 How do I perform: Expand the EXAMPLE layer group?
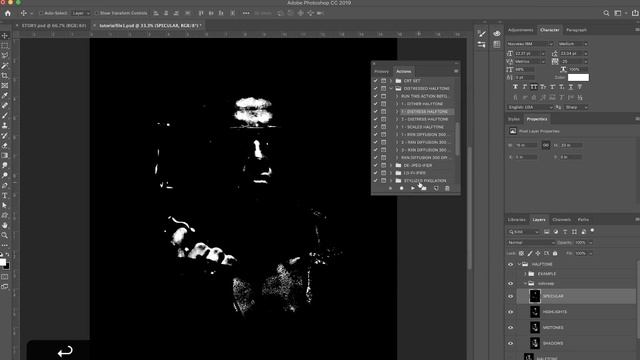(525, 274)
